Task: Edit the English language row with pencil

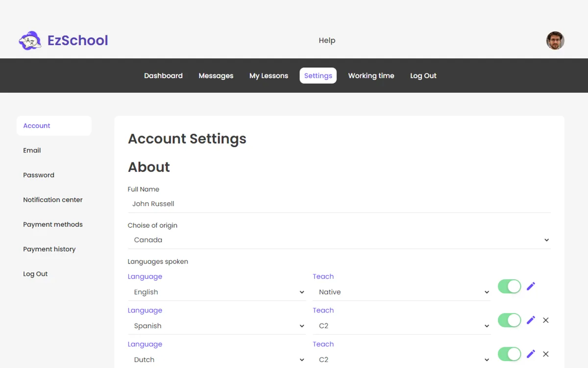Action: [531, 286]
